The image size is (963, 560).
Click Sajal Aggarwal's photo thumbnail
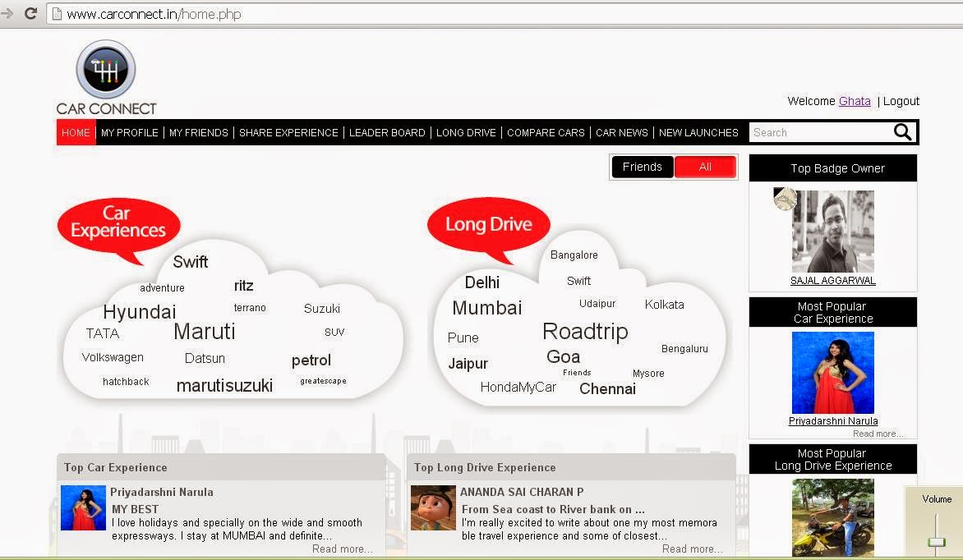[833, 231]
